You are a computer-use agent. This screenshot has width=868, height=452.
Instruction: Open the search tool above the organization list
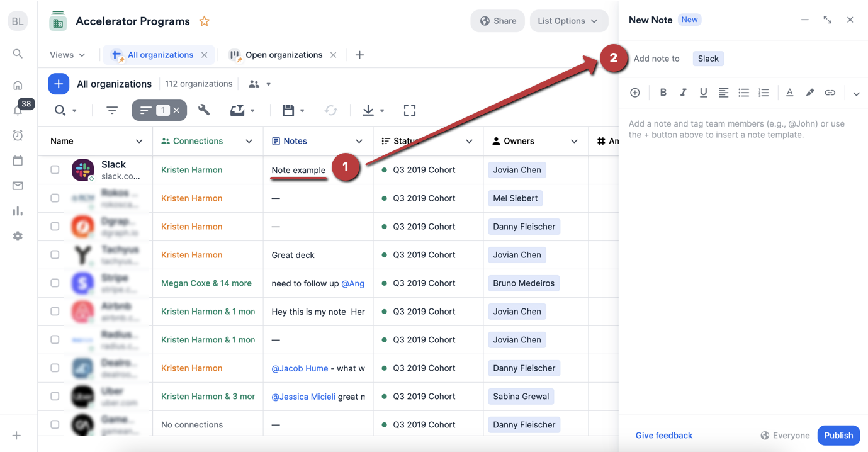pyautogui.click(x=61, y=110)
